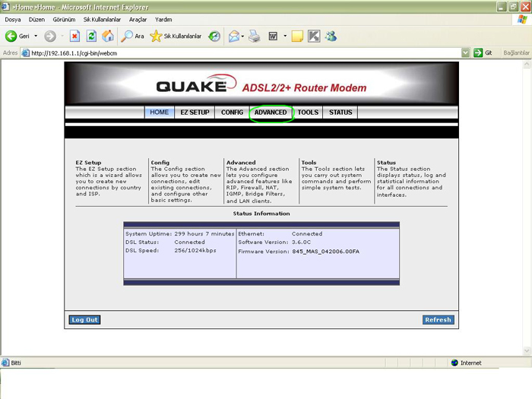Click the scrollbar down arrow
The width and height of the screenshot is (532, 399).
click(x=527, y=350)
